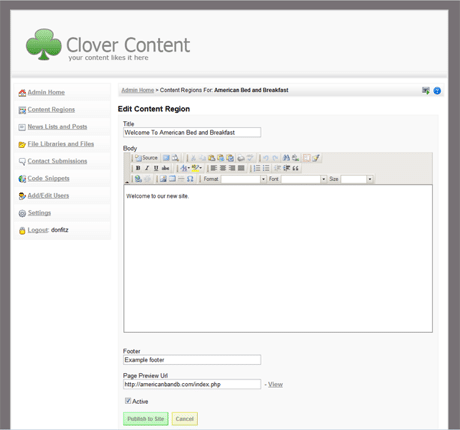Toggle bold formatting in editor toolbar
This screenshot has width=460, height=430.
click(x=138, y=168)
